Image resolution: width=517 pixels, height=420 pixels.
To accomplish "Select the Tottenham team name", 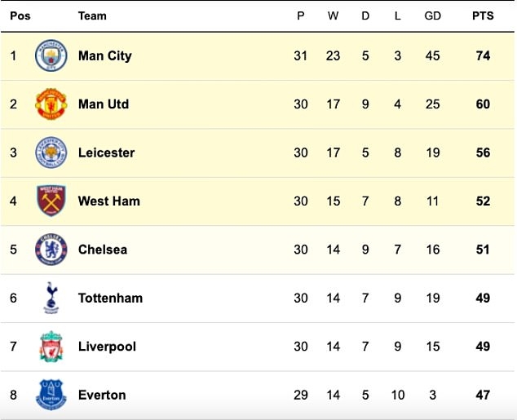I will (x=110, y=298).
